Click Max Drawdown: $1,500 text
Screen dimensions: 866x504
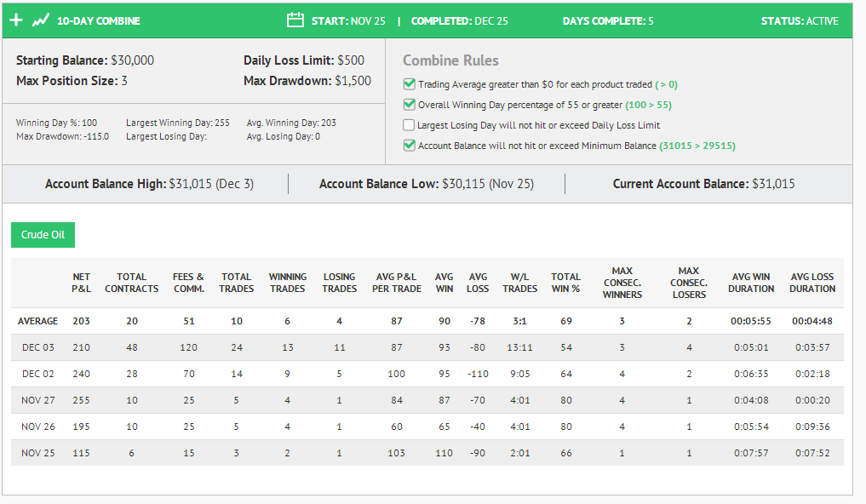click(307, 81)
